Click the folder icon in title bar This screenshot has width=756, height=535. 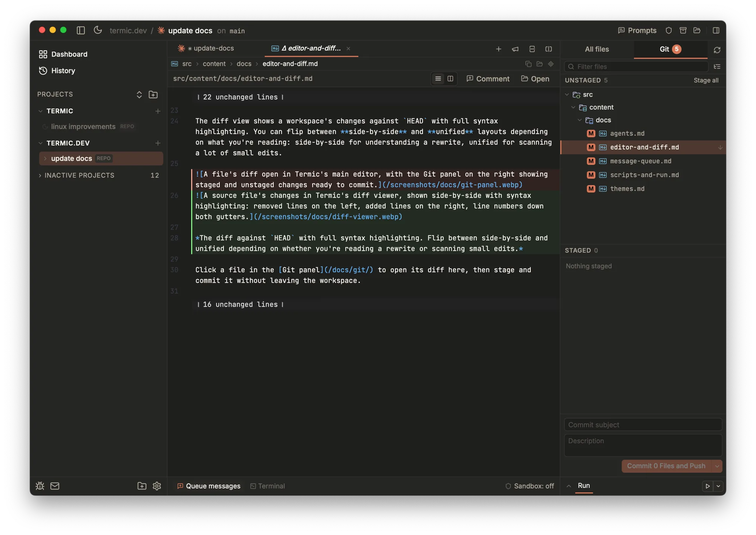(697, 30)
